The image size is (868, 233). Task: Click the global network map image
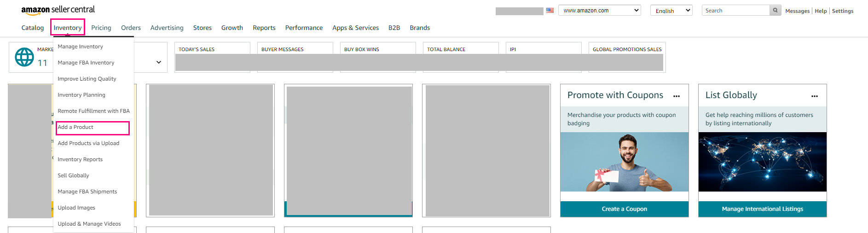pyautogui.click(x=763, y=162)
